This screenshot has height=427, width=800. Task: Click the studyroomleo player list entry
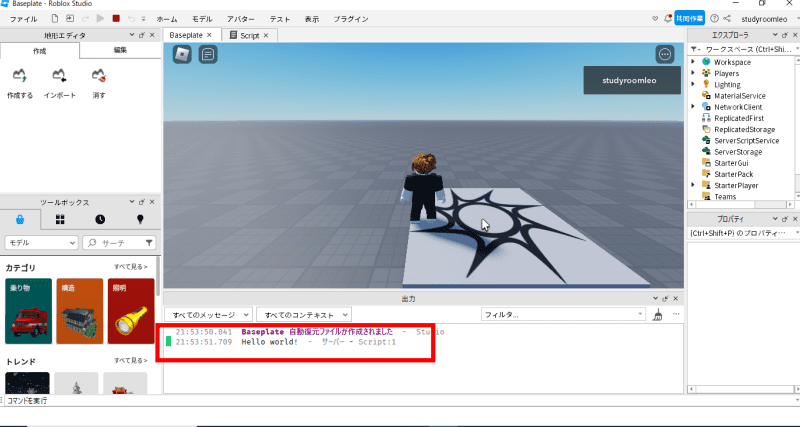click(x=632, y=80)
